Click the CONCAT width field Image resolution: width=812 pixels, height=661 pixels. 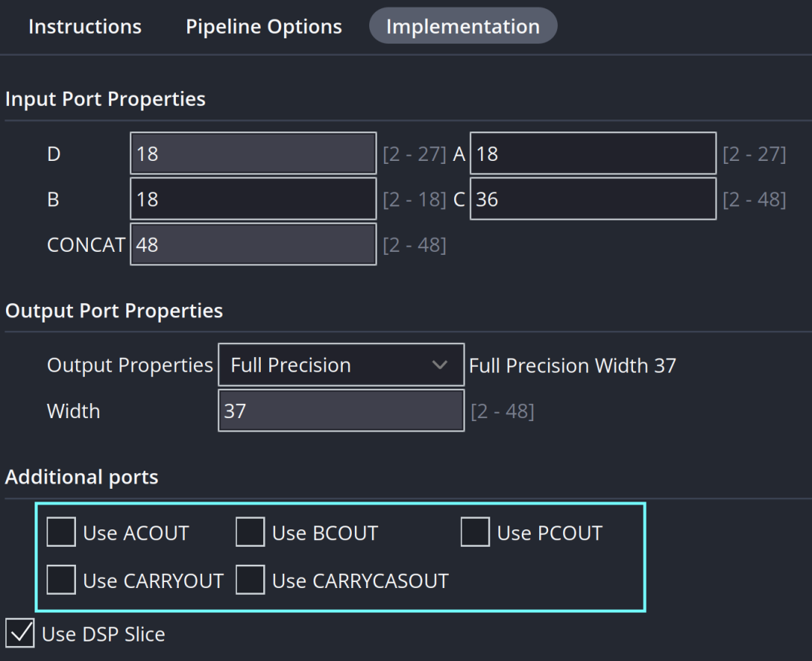253,244
